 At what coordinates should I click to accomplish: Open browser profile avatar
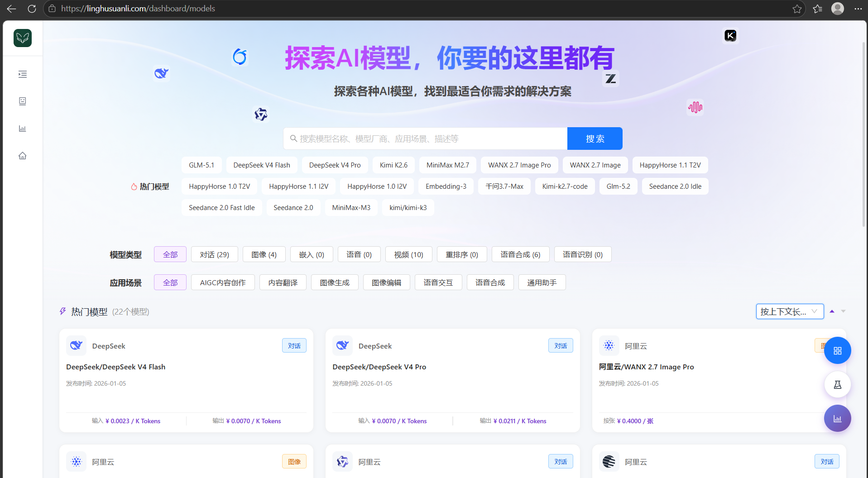[x=838, y=9]
